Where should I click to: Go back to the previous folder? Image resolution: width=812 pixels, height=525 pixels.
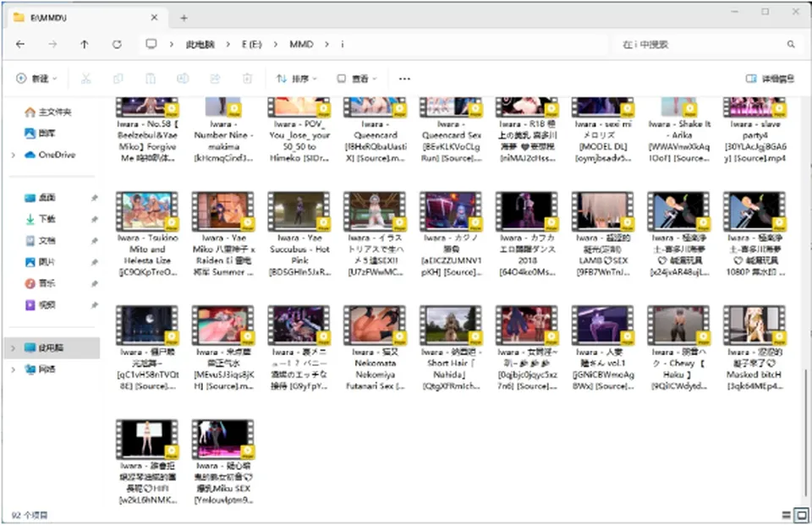[20, 45]
